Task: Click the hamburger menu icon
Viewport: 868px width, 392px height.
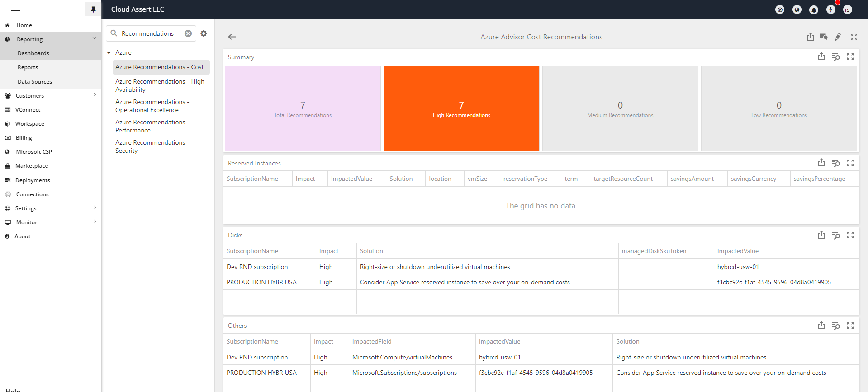Action: (x=15, y=10)
